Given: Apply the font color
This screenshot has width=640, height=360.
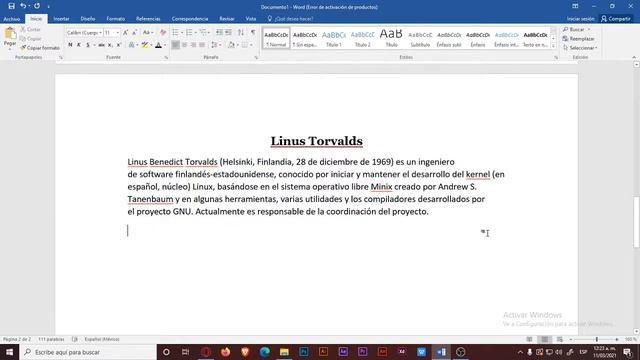Looking at the screenshot, I should [158, 45].
